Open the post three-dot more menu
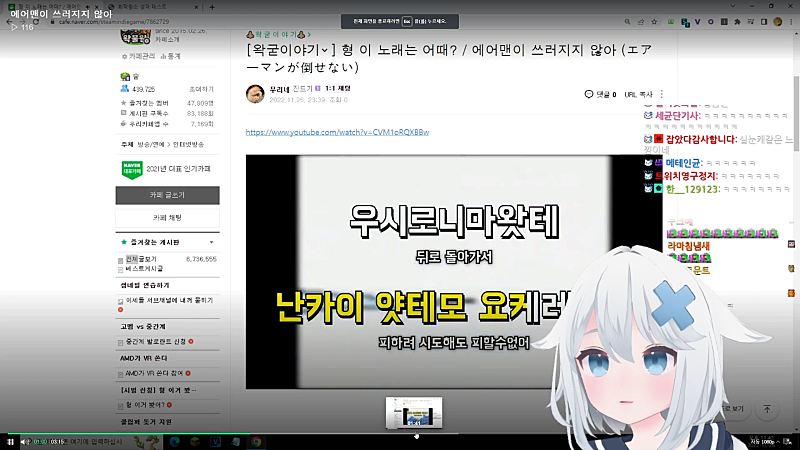The width and height of the screenshot is (800, 450). [662, 94]
